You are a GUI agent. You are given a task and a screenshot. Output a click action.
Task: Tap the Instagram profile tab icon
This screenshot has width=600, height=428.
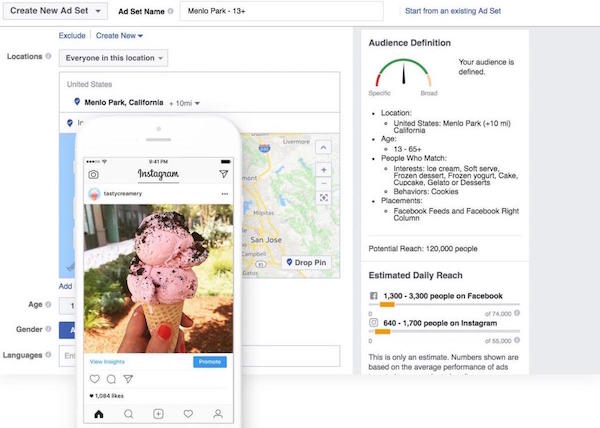pos(218,414)
